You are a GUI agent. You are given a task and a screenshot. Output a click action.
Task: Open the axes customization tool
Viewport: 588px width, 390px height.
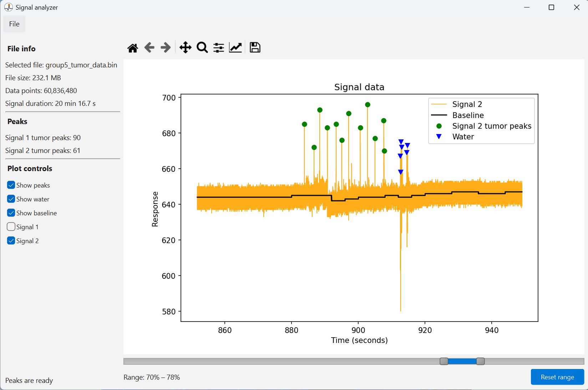tap(235, 47)
